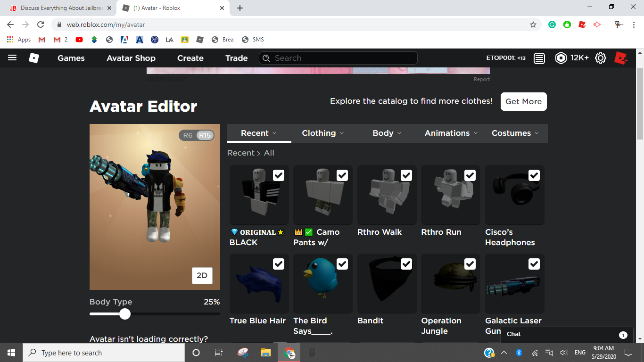644x362 pixels.
Task: Open File Explorer from the taskbar
Action: pyautogui.click(x=266, y=353)
